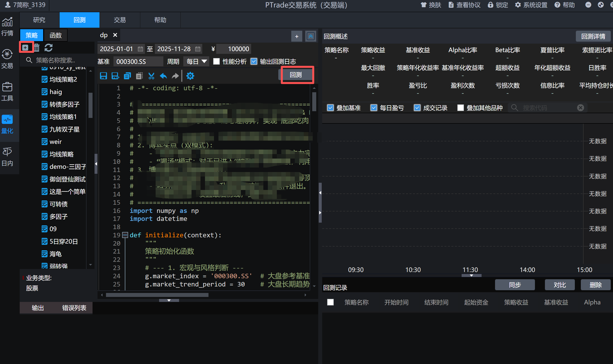Viewport: 613px width, 364px height.
Task: Open the 行情 market sidebar icon
Action: pyautogui.click(x=7, y=26)
